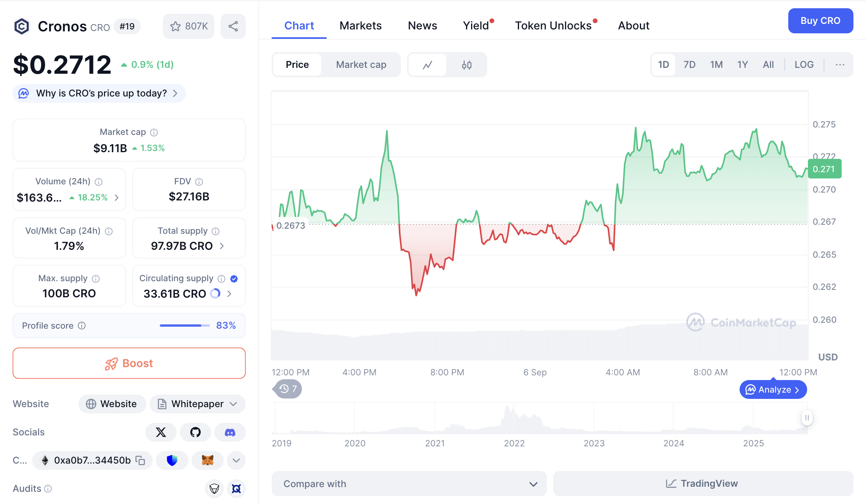The width and height of the screenshot is (866, 504).
Task: Show Circulating supply info icon
Action: (221, 279)
